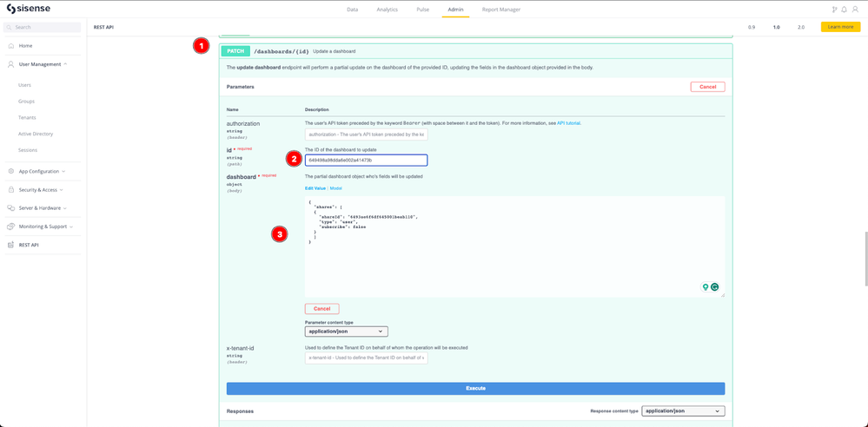Viewport: 868px width, 427px height.
Task: Click the green pin icon in the body editor
Action: (x=706, y=287)
